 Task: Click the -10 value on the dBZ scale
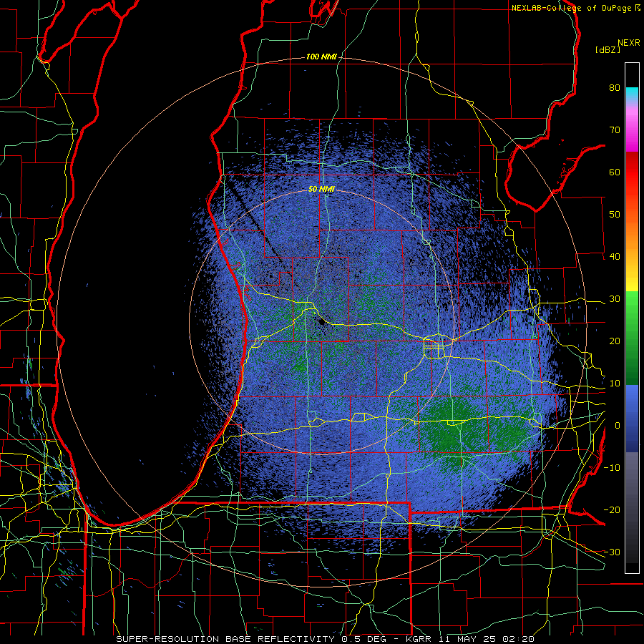(x=612, y=468)
